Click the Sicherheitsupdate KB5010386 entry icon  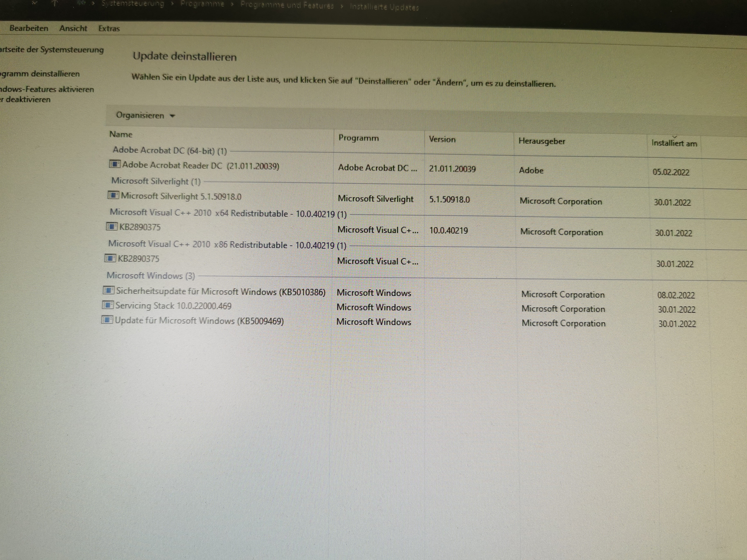[108, 290]
